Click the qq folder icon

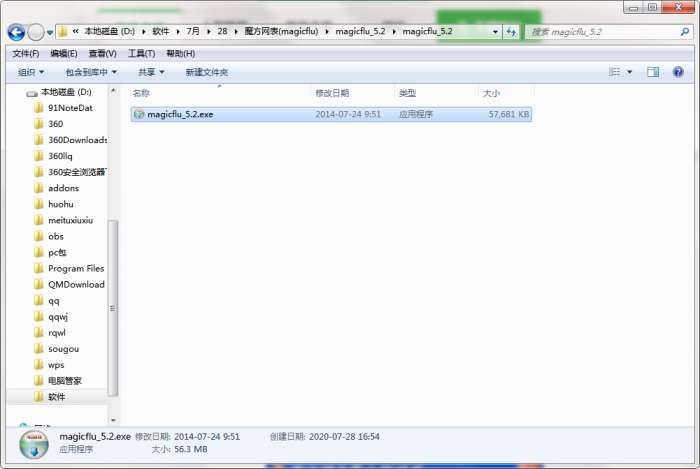pyautogui.click(x=39, y=300)
